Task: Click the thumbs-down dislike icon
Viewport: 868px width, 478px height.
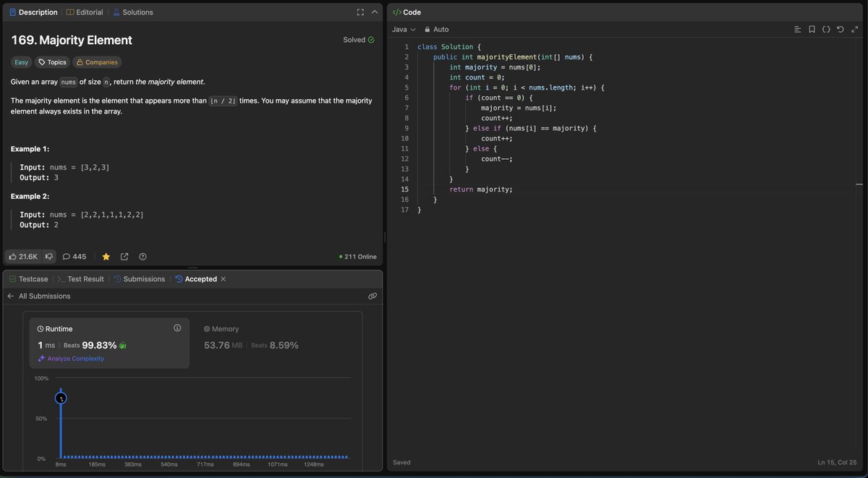Action: coord(49,257)
